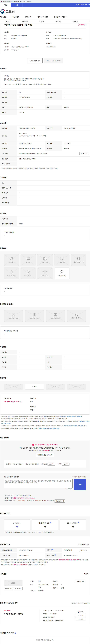Expand the 취업지원 menu
Image resolution: width=90 pixels, height=644 pixels.
17,17
